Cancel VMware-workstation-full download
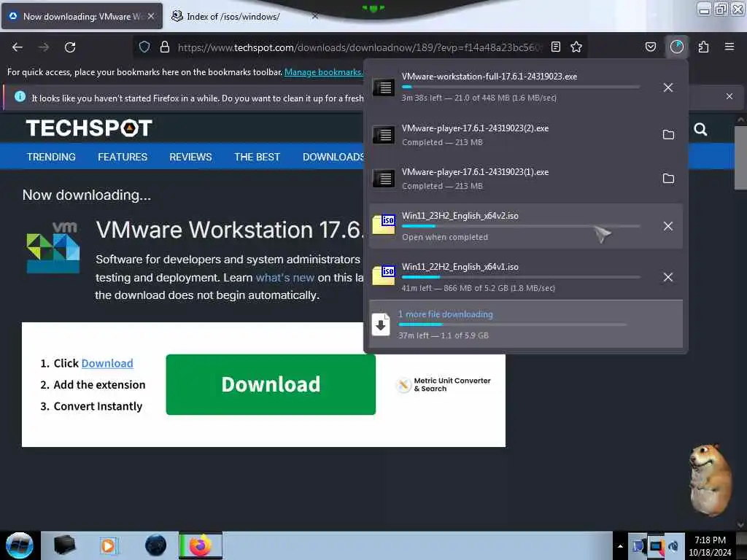747x560 pixels. (668, 87)
